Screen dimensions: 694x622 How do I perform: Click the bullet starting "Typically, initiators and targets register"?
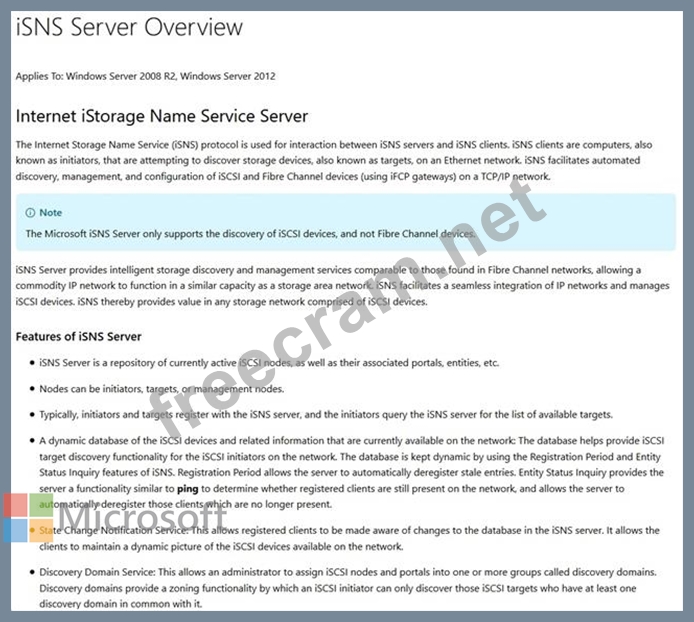pos(326,415)
